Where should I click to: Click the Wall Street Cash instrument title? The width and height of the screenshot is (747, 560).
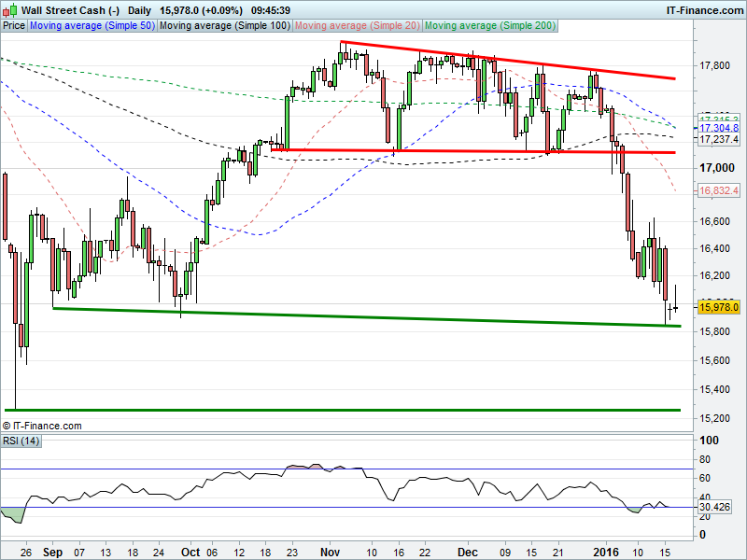63,10
